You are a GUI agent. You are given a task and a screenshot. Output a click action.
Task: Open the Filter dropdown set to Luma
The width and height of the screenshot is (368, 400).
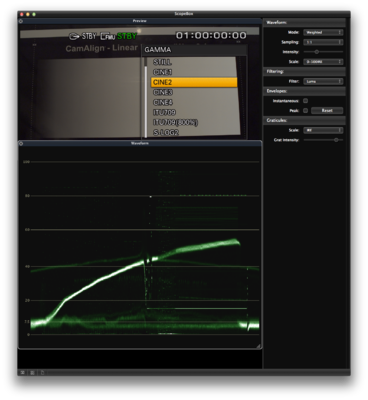tap(323, 81)
